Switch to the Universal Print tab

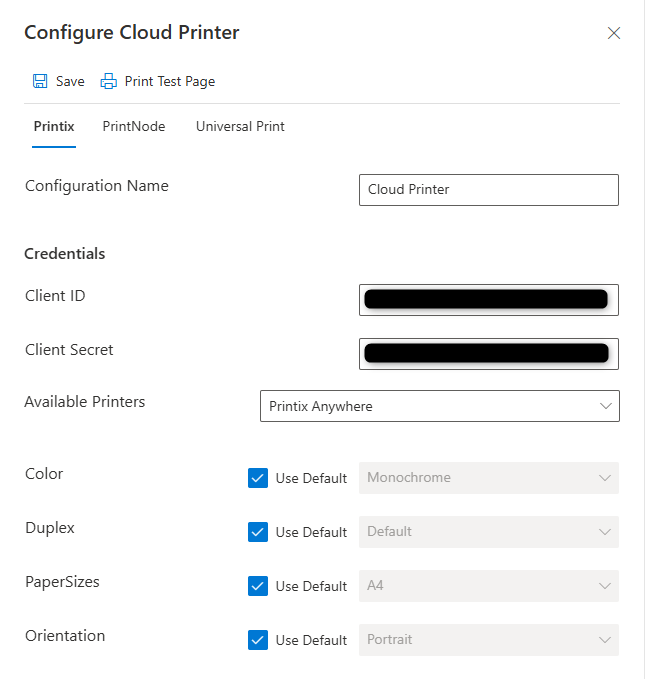tap(240, 126)
